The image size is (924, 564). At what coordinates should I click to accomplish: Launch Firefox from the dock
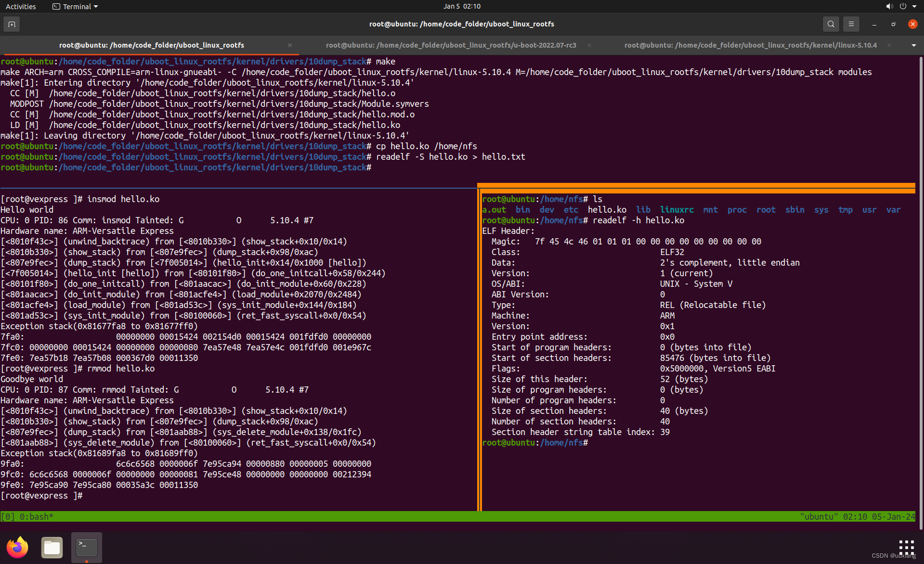17,547
